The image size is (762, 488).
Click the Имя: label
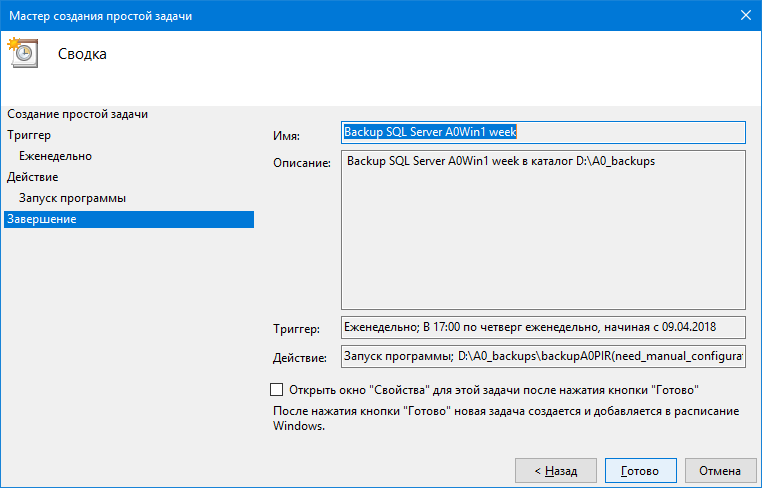pos(286,136)
